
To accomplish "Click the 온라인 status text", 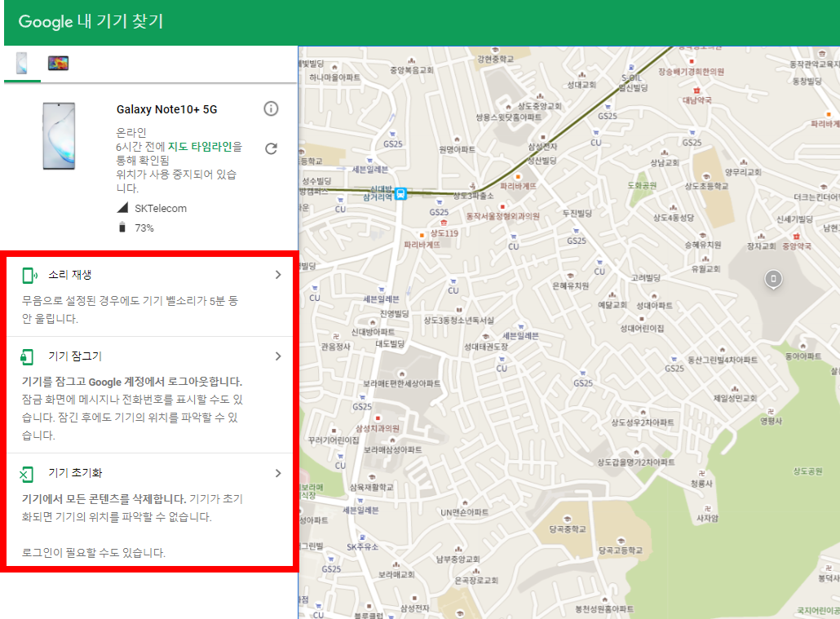I will (x=131, y=132).
